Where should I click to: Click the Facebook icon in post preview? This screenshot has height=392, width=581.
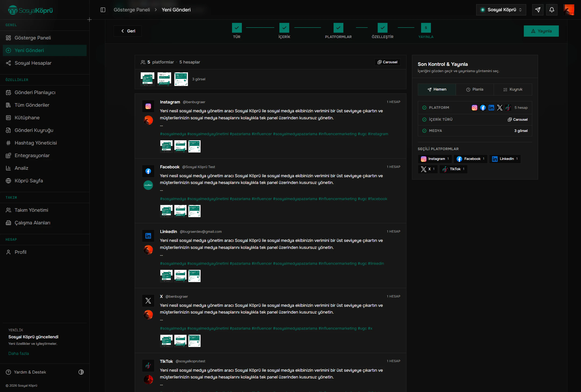pos(148,171)
